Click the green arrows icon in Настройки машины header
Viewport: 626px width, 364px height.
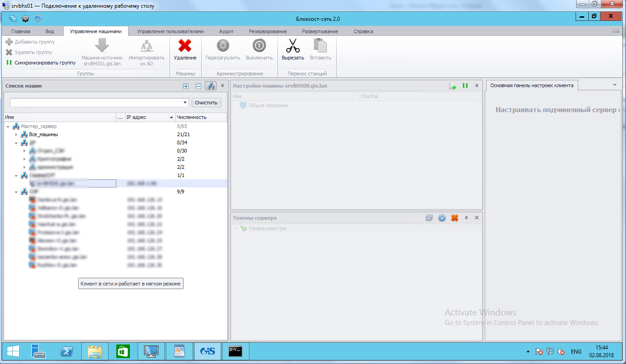(x=465, y=86)
